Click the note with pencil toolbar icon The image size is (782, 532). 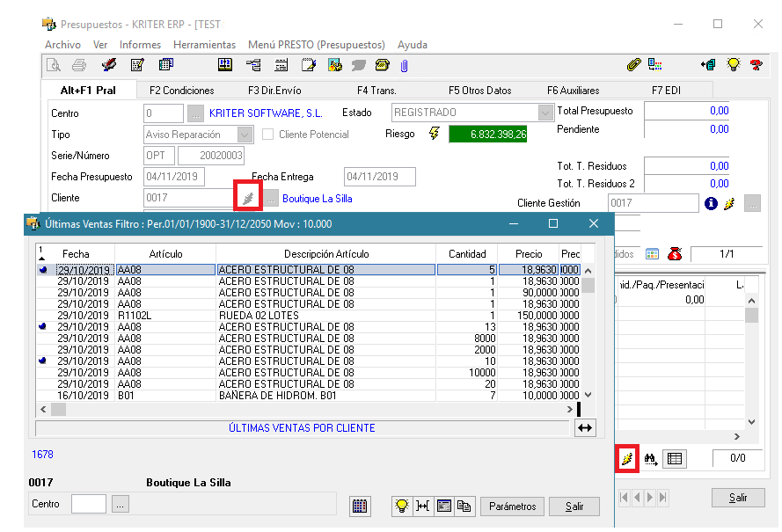(309, 65)
